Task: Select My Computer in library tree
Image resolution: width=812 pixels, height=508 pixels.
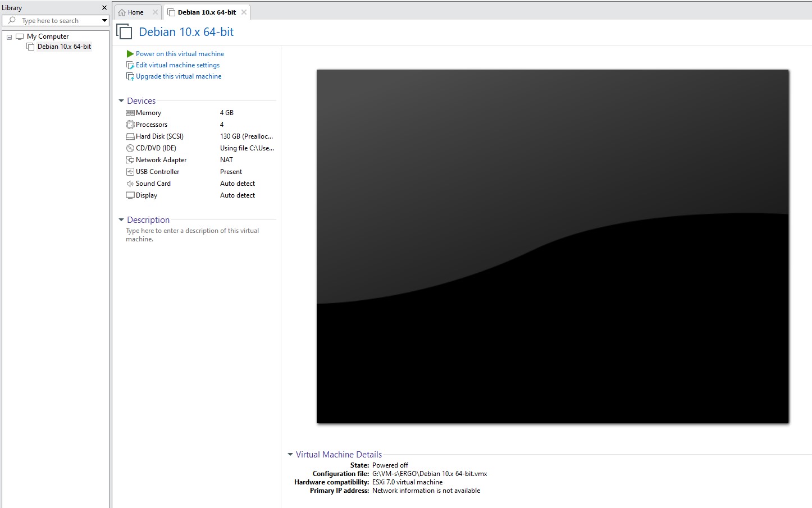Action: click(x=48, y=36)
